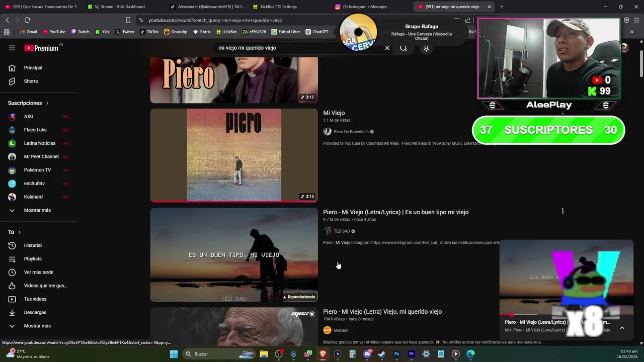This screenshot has height=362, width=644.
Task: Open the Donoclip bookmark
Action: coord(176,32)
